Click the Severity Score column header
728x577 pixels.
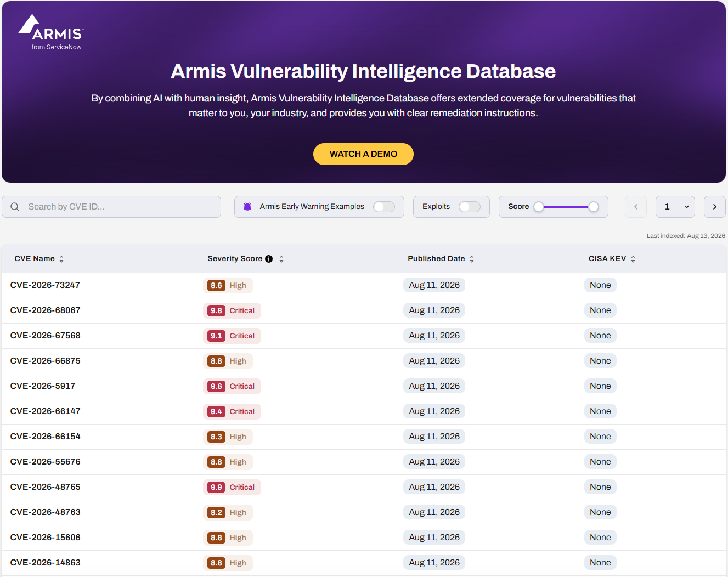(235, 259)
